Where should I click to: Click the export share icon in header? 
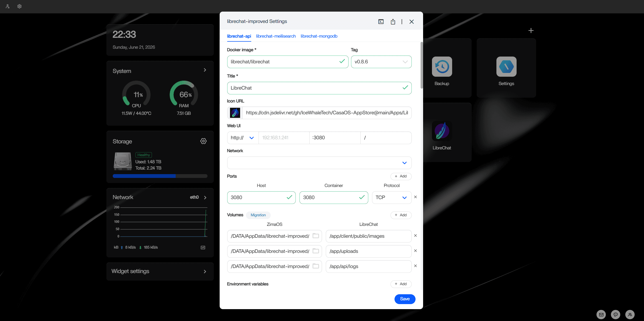[393, 22]
